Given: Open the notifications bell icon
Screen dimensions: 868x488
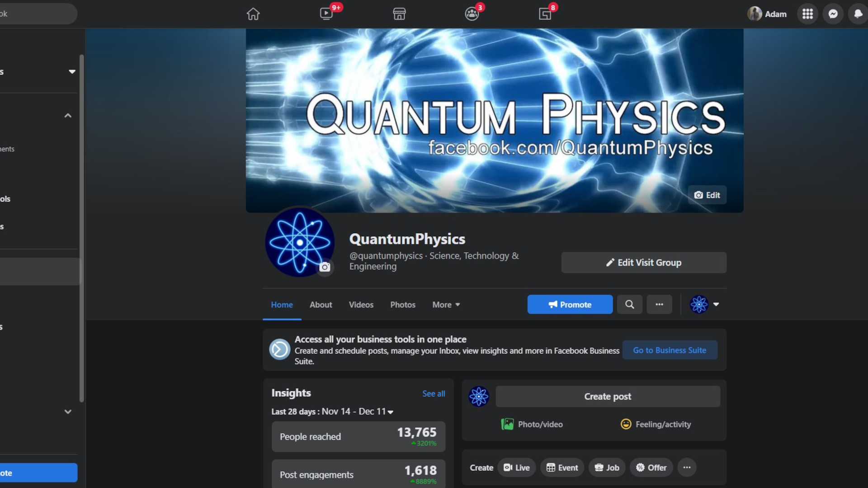Looking at the screenshot, I should pyautogui.click(x=858, y=14).
